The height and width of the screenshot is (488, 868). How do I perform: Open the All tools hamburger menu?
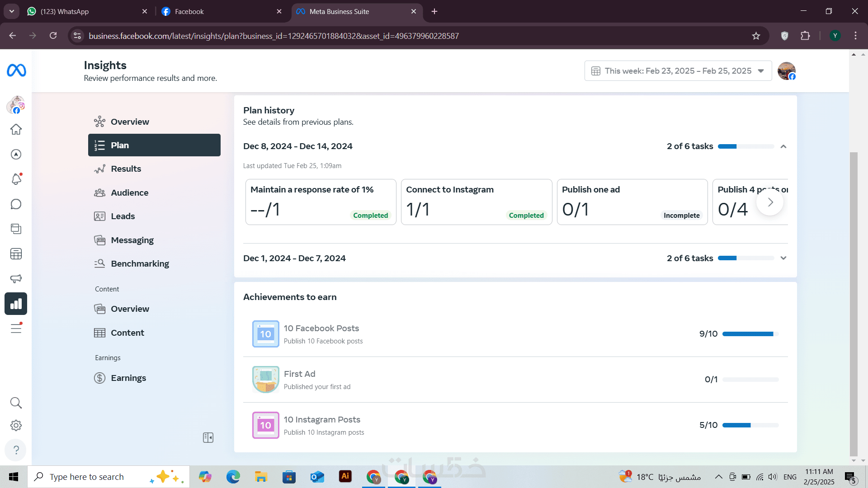(x=16, y=328)
